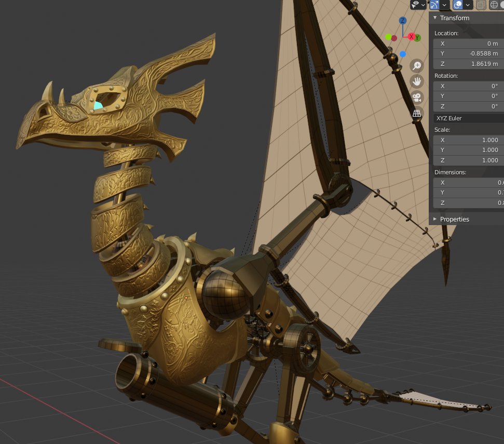The width and height of the screenshot is (504, 444).
Task: Click the Scale Y field
Action: click(x=469, y=150)
